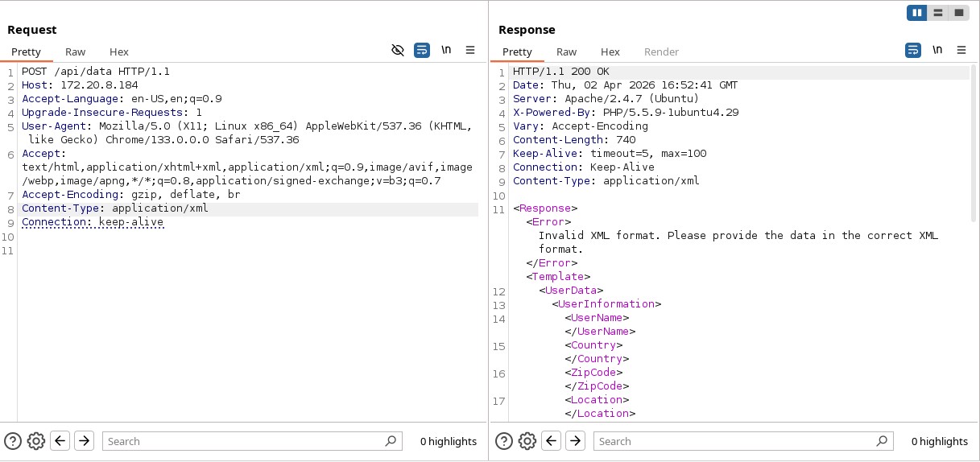Switch Response view to Raw tab
This screenshot has width=980, height=462.
click(x=566, y=52)
